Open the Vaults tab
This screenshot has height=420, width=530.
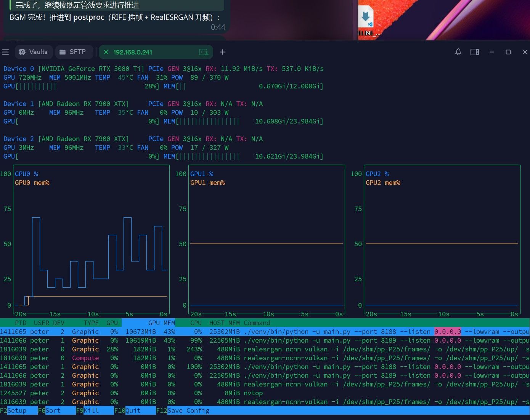click(x=34, y=52)
